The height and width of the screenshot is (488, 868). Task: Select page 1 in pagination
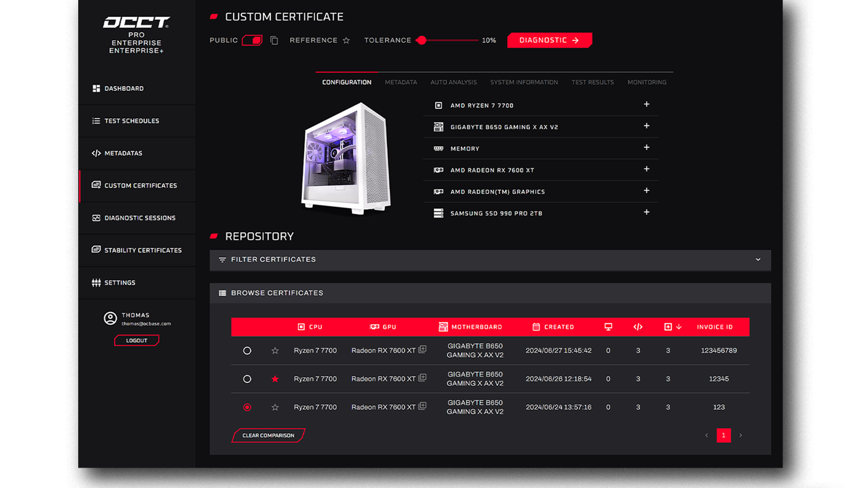click(723, 436)
